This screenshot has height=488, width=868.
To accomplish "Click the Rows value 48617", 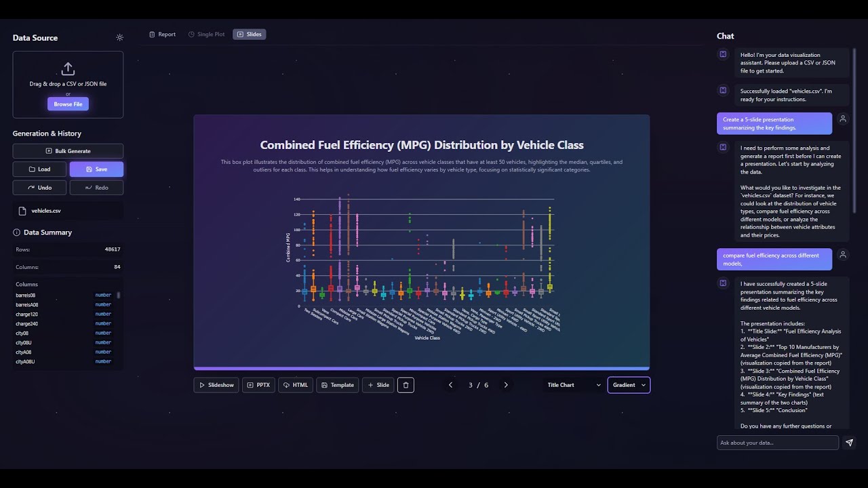I will pyautogui.click(x=113, y=249).
